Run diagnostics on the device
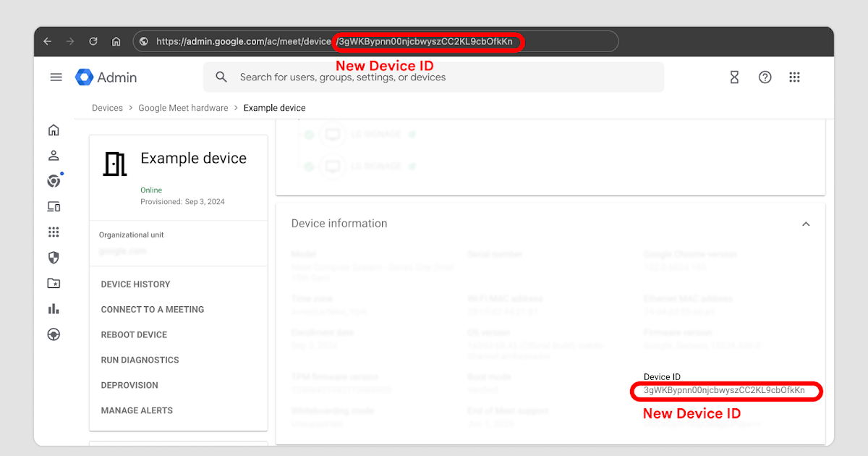This screenshot has width=868, height=456. [140, 360]
